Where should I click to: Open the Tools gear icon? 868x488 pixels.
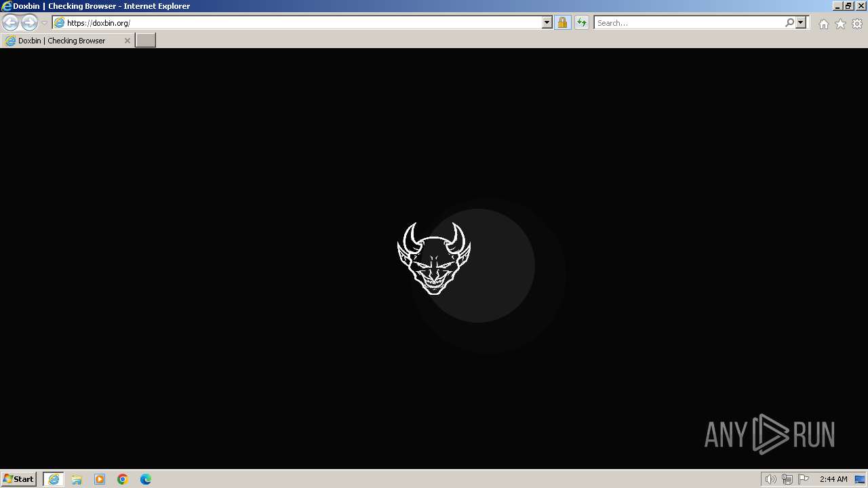pyautogui.click(x=857, y=24)
